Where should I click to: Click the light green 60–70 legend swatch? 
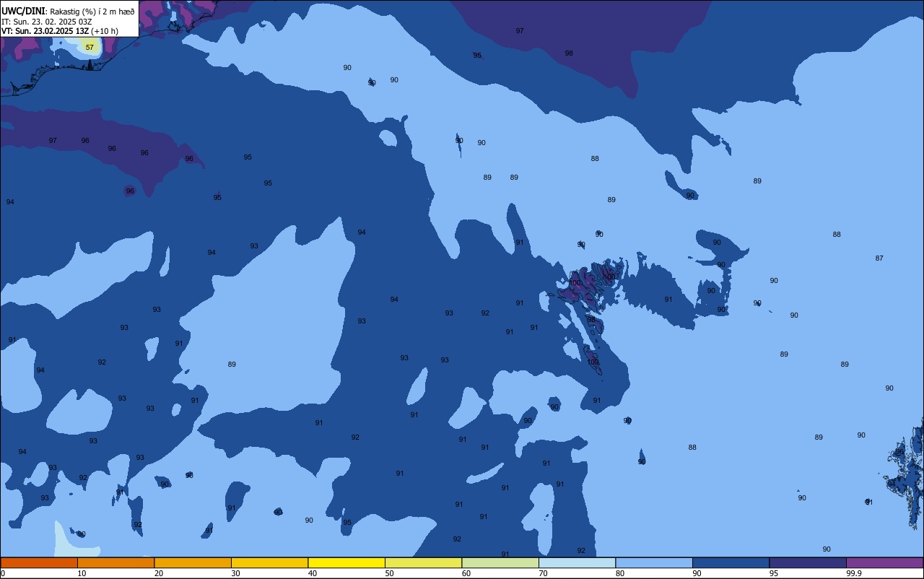click(500, 562)
